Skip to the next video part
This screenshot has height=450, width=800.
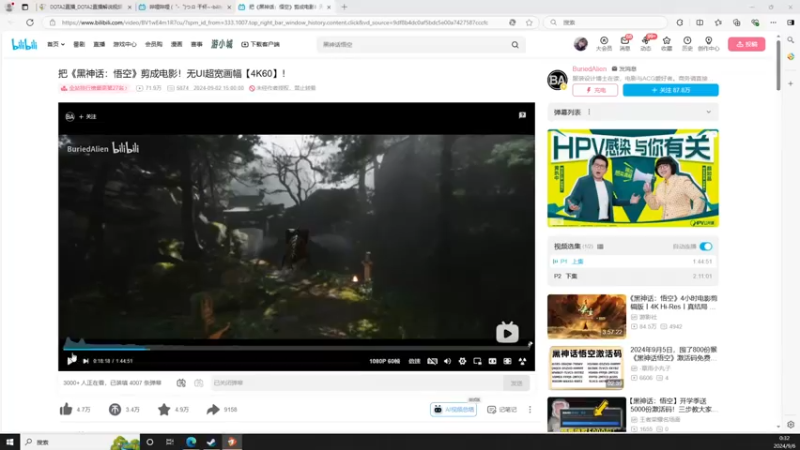click(x=86, y=361)
